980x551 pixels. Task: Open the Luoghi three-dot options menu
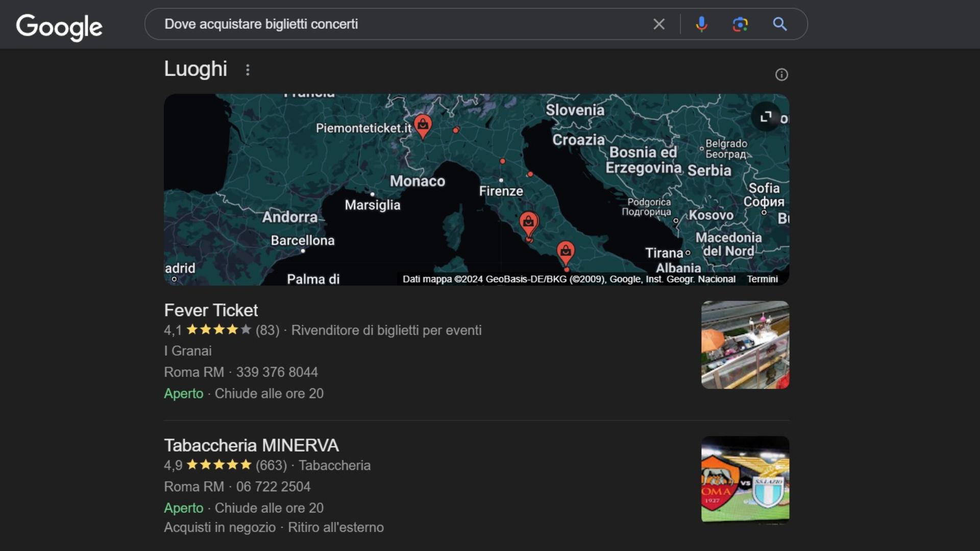point(248,70)
